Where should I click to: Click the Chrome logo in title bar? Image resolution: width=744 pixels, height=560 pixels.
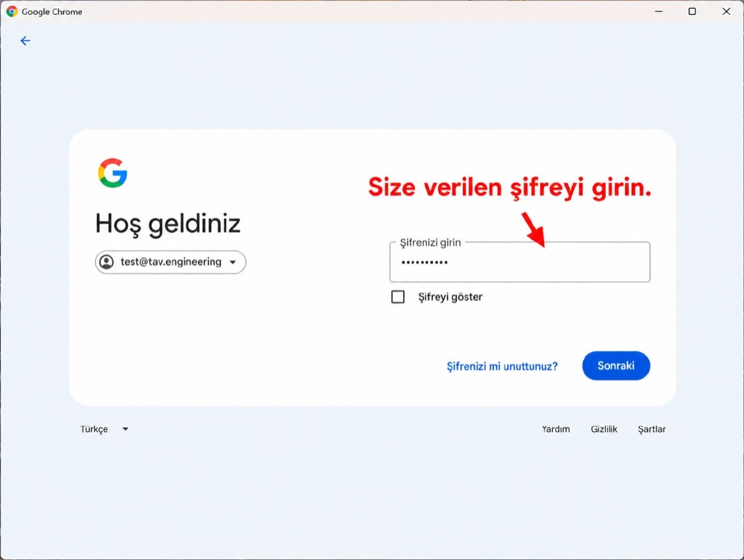click(x=12, y=11)
